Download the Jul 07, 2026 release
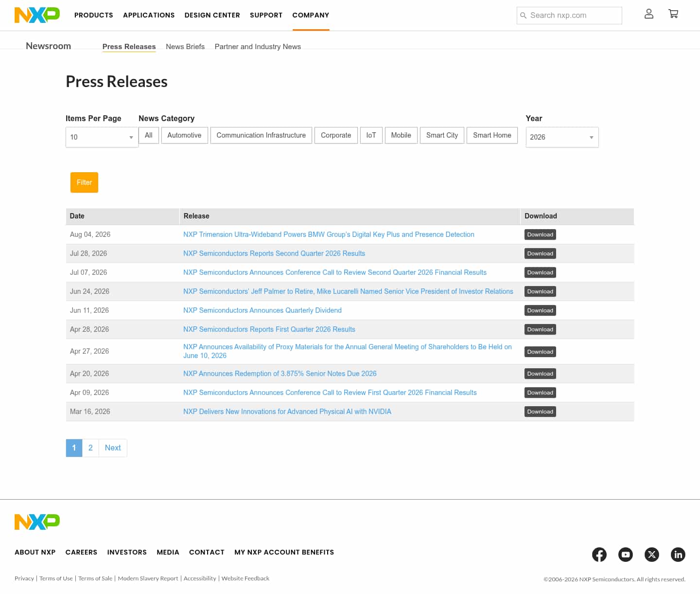 [540, 272]
